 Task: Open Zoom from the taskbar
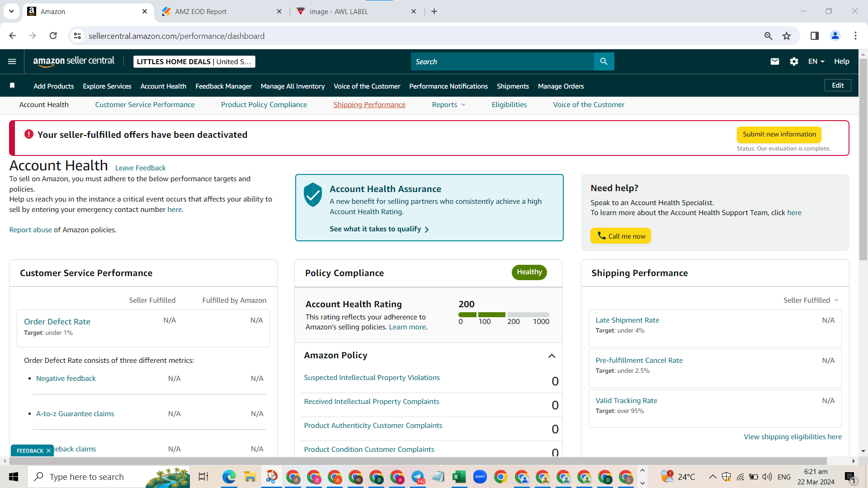coord(480,477)
